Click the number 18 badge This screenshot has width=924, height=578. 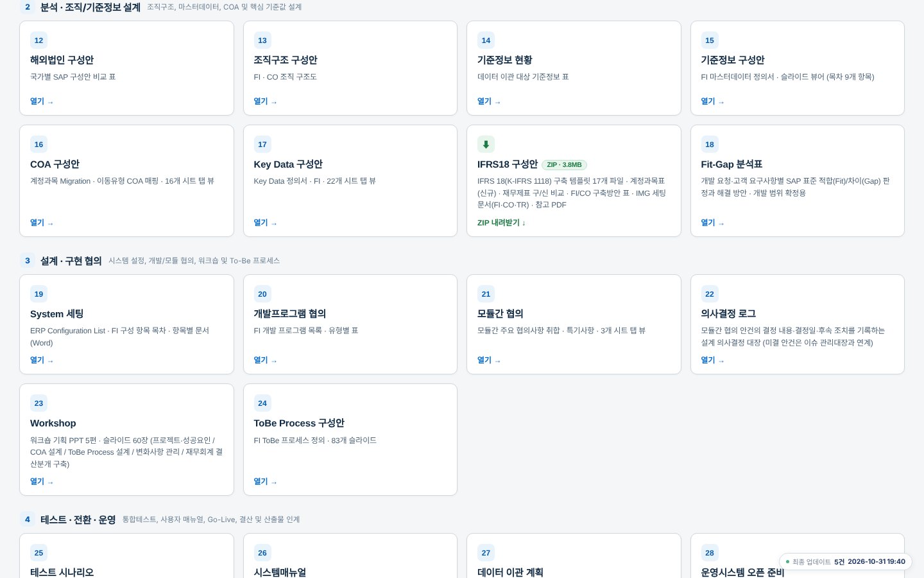point(710,144)
